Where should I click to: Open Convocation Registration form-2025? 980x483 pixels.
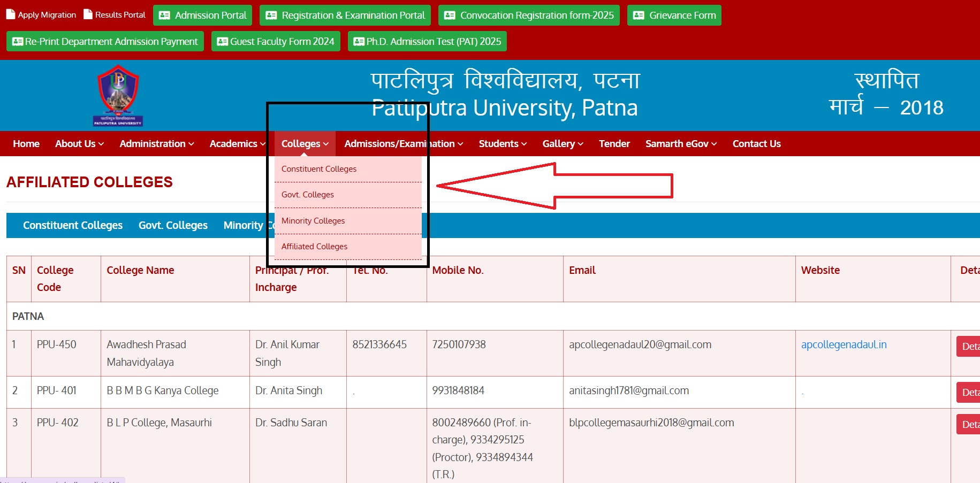(x=529, y=16)
